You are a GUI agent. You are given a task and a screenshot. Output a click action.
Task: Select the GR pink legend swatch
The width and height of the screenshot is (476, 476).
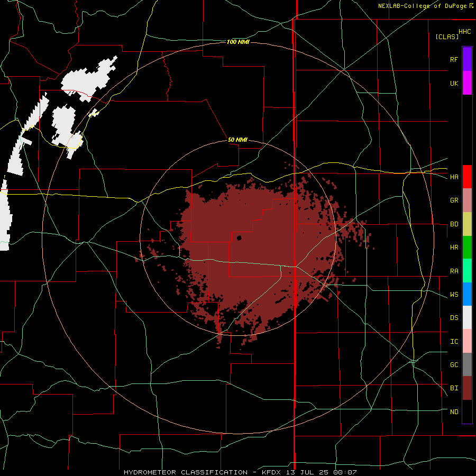pyautogui.click(x=467, y=200)
